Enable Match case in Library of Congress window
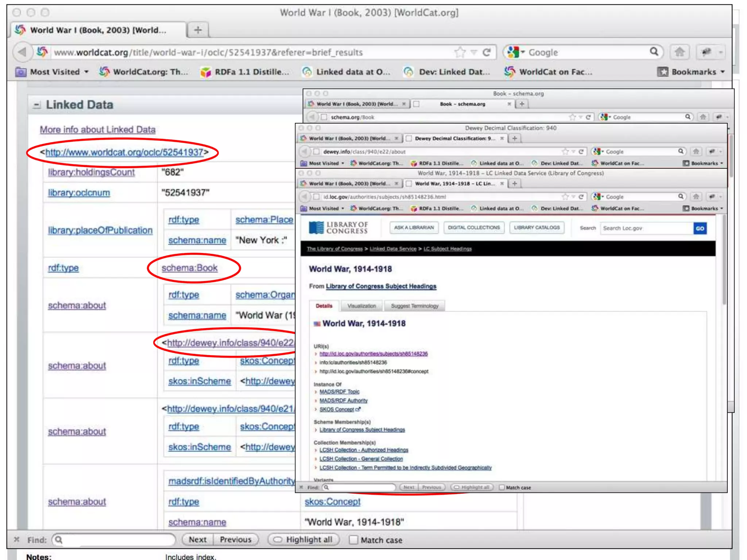This screenshot has height=560, width=747. (502, 487)
